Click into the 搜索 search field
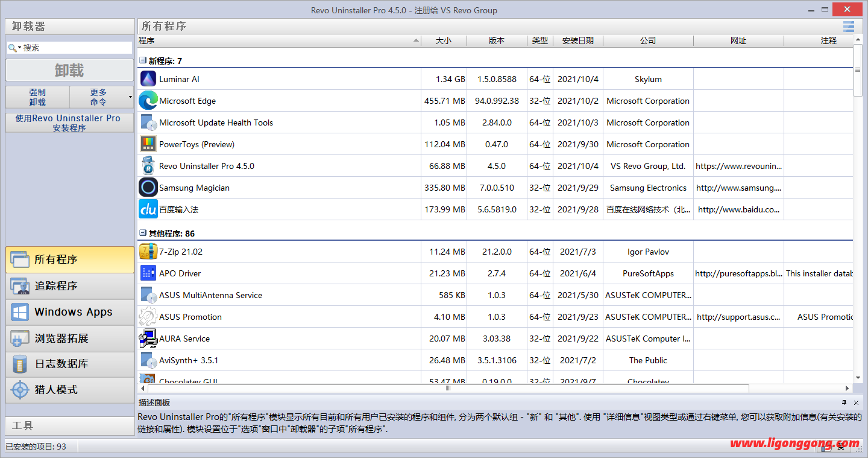868x458 pixels. coord(70,48)
